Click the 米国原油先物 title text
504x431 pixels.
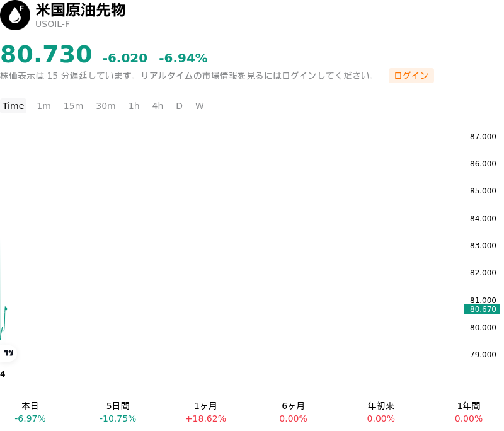tap(81, 9)
